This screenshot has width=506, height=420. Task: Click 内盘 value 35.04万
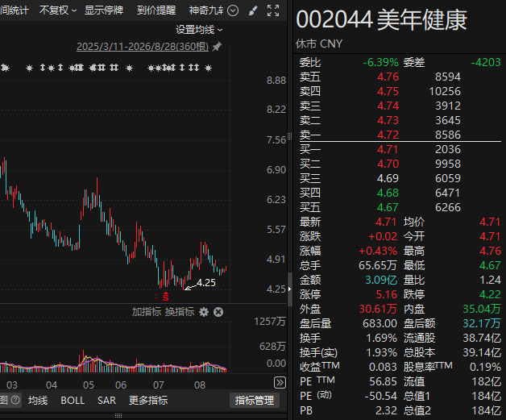click(482, 309)
